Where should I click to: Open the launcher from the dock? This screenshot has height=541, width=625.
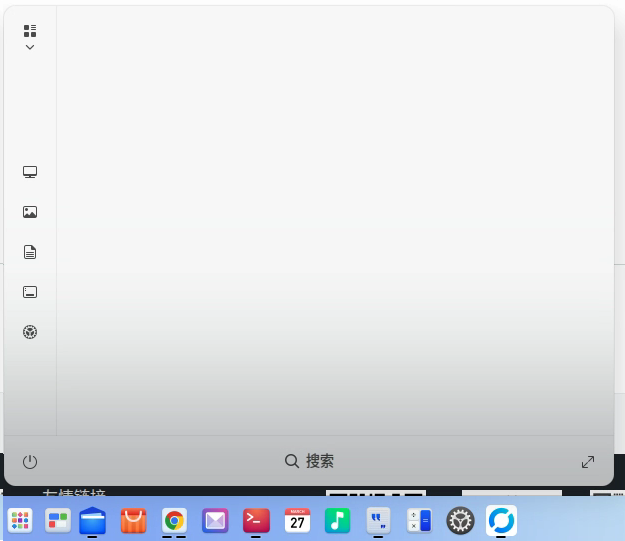tap(20, 520)
